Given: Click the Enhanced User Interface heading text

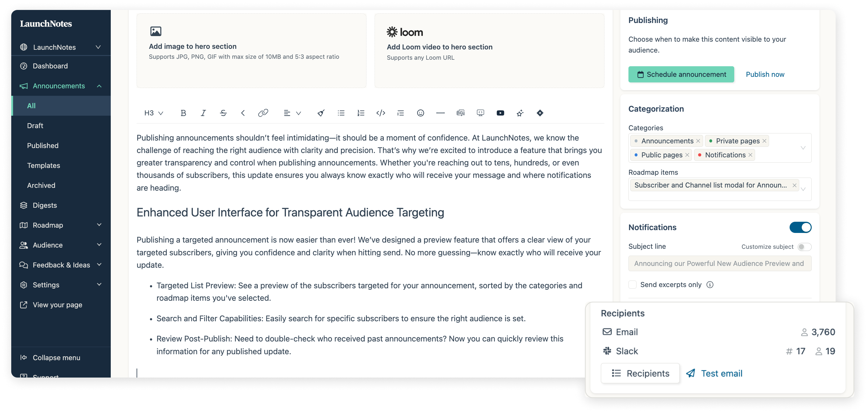Looking at the screenshot, I should [x=290, y=212].
